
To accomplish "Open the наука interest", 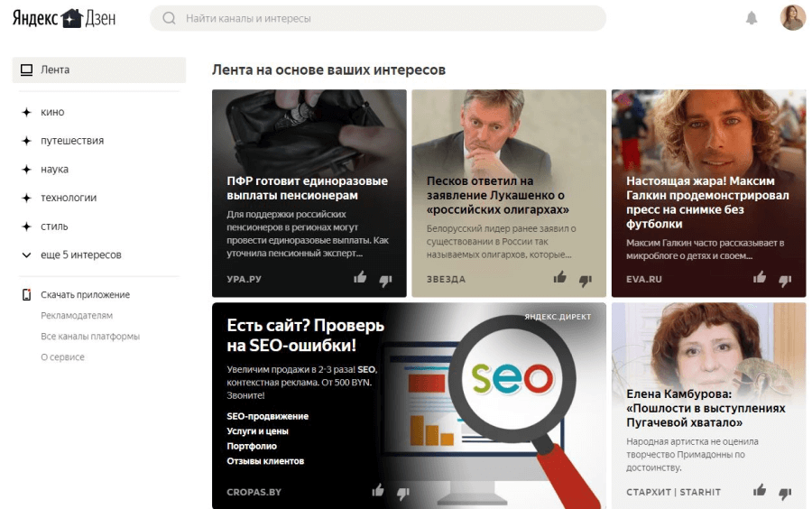I will pos(54,169).
